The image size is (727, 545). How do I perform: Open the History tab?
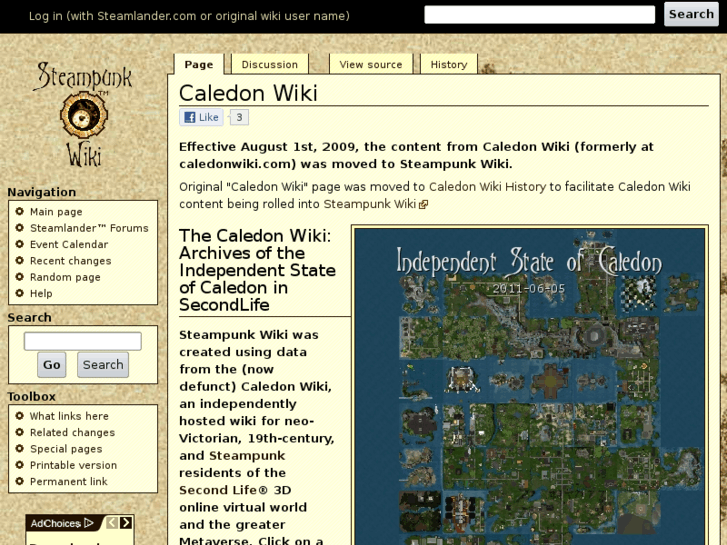(449, 64)
